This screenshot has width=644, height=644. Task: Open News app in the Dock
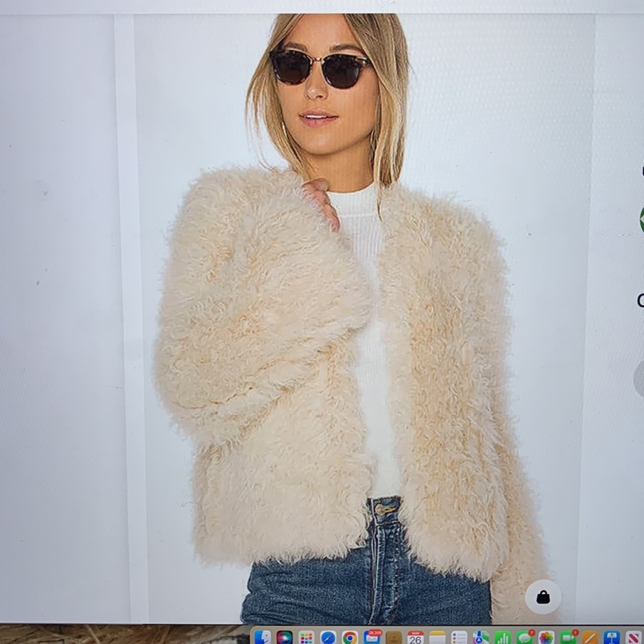633,637
